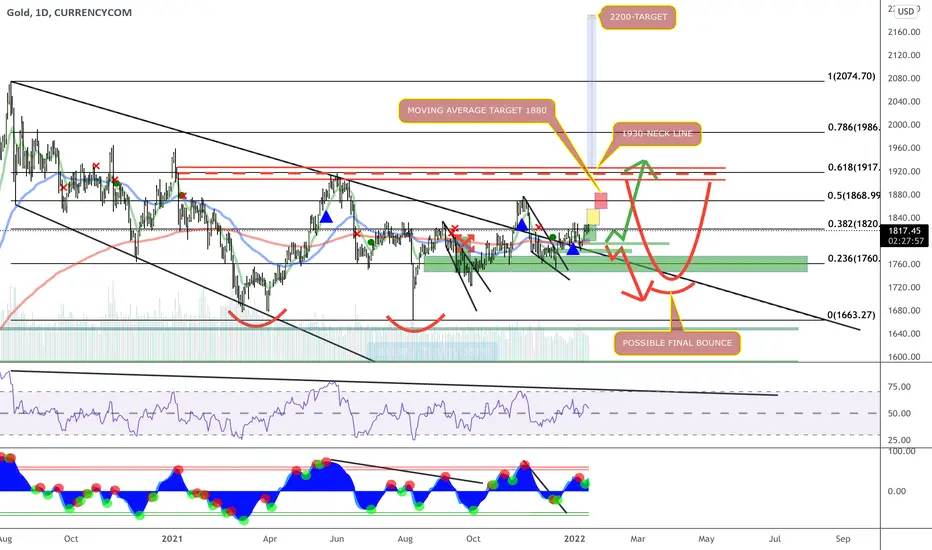Click the Jun label on time axis
The height and width of the screenshot is (550, 932).
(337, 539)
